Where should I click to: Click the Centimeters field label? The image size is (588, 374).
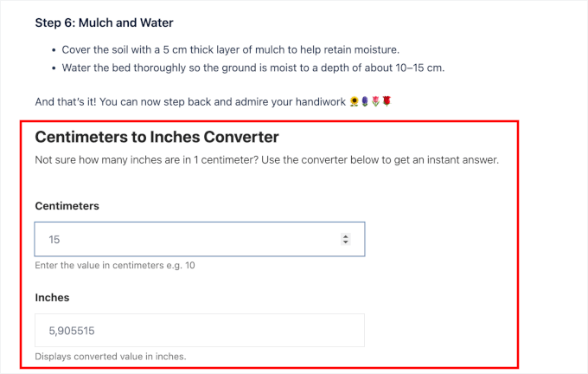67,206
